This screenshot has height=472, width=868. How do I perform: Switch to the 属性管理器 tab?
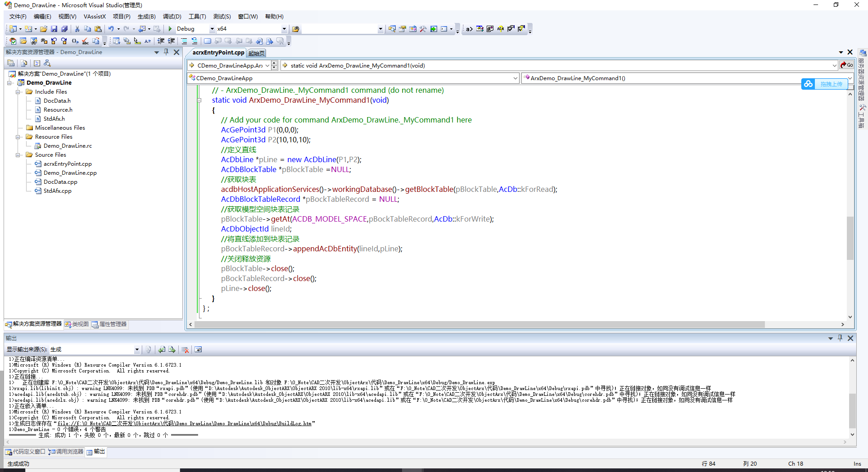tap(109, 324)
